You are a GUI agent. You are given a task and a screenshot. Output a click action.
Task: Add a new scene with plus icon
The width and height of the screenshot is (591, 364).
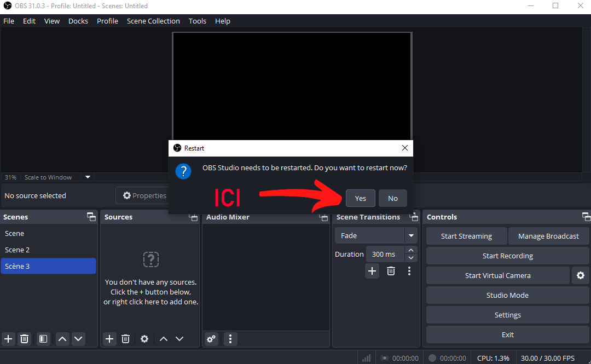tap(8, 339)
